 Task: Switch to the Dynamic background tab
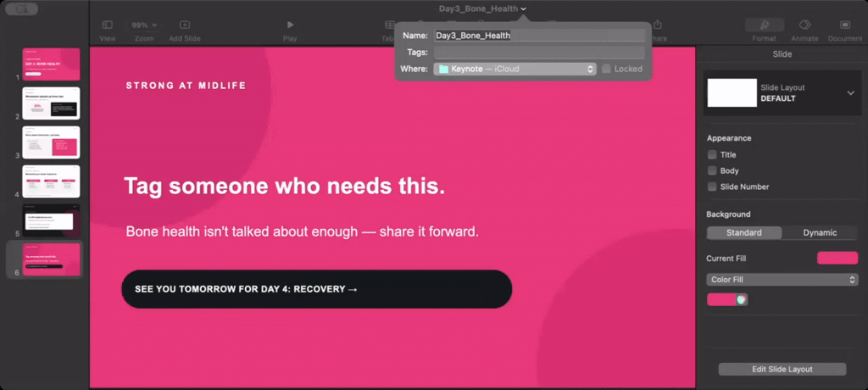tap(820, 232)
